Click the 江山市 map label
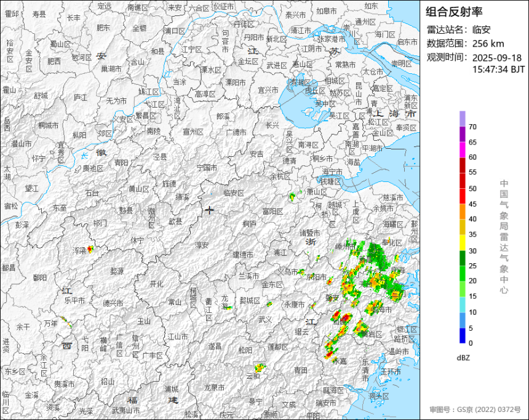 pyautogui.click(x=178, y=336)
